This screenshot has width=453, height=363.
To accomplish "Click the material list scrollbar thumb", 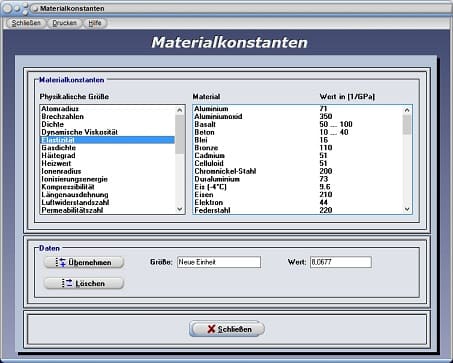I will pos(407,125).
